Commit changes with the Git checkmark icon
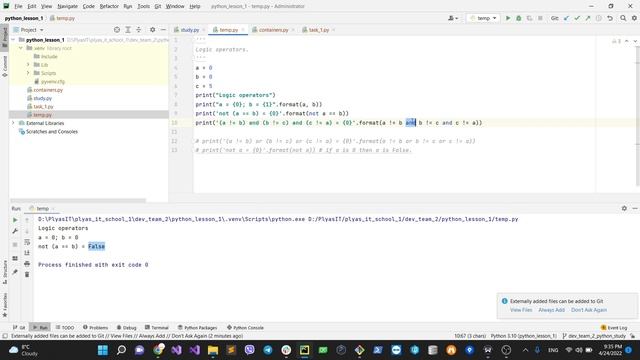The width and height of the screenshot is (640, 360). pos(577,18)
